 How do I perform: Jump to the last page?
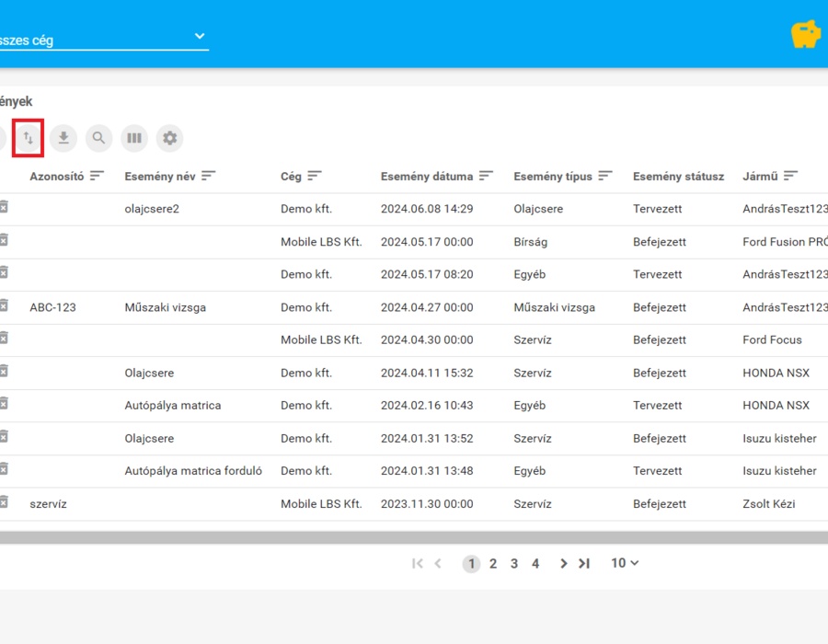pyautogui.click(x=584, y=564)
